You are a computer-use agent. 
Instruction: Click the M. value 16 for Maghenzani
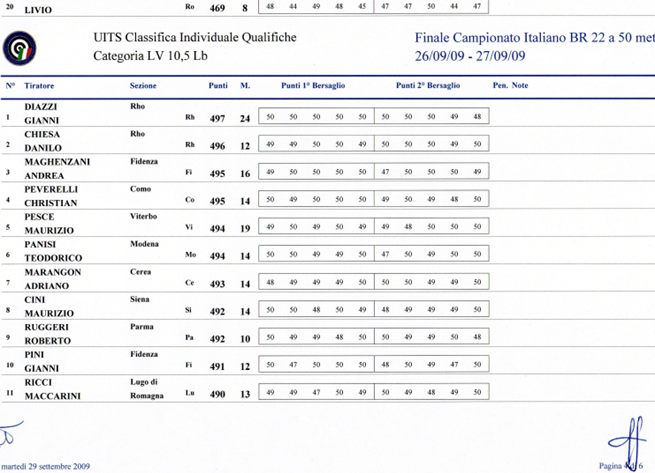point(245,174)
